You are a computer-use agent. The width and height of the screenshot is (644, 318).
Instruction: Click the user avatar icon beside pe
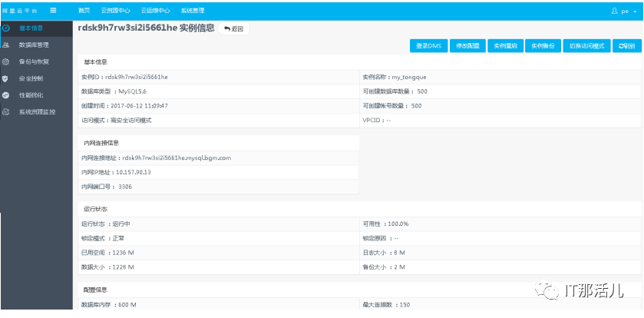point(615,11)
